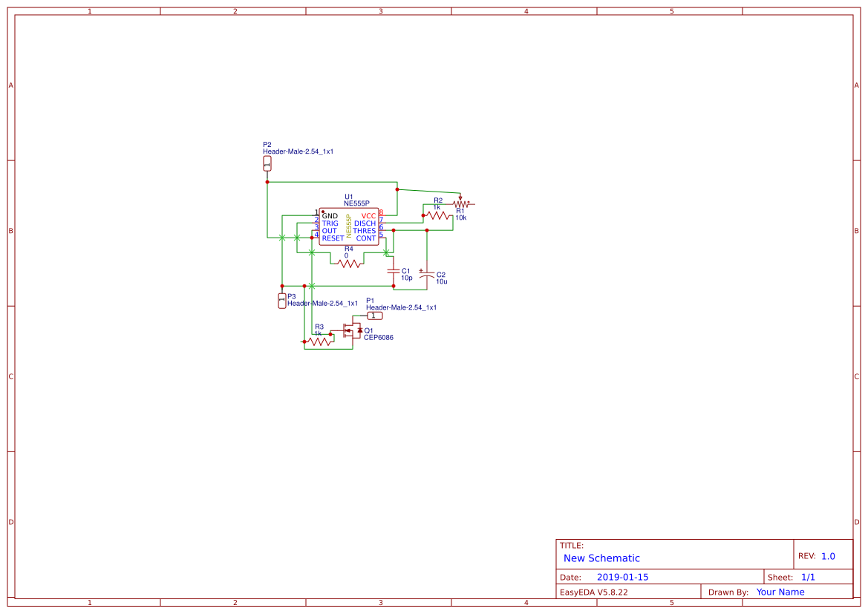The image size is (868, 614).
Task: Select the P1 header connector symbol
Action: click(375, 316)
